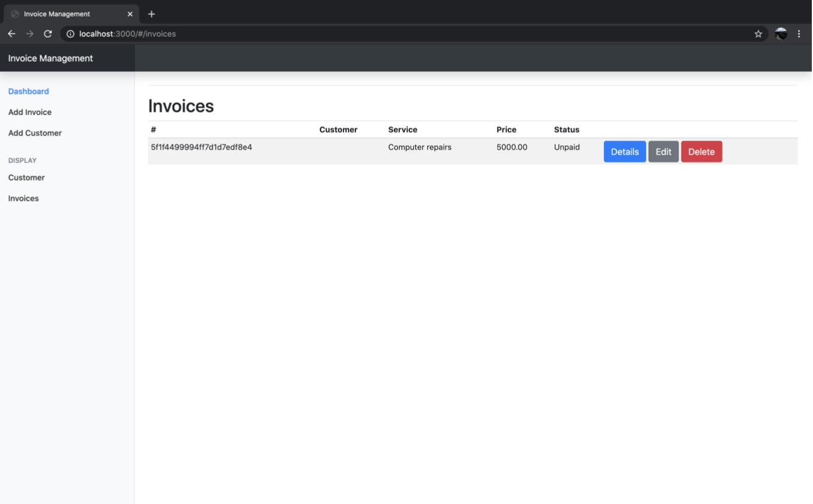Navigate to Add Invoice
Viewport: 813px width, 504px height.
coord(29,112)
